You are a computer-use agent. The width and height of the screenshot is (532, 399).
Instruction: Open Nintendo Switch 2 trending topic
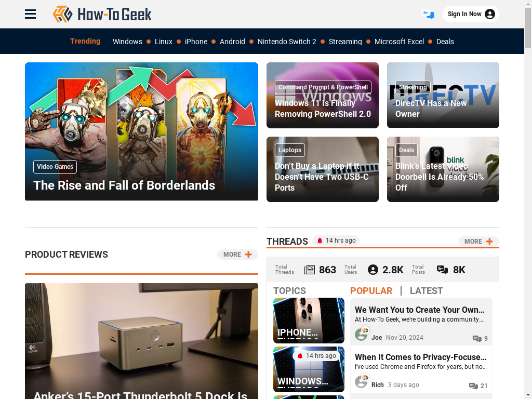(287, 42)
